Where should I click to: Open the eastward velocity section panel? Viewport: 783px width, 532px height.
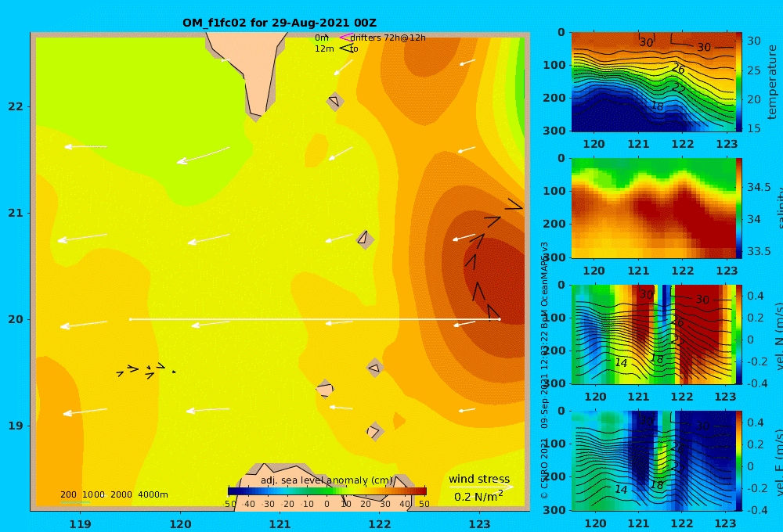[x=653, y=461]
